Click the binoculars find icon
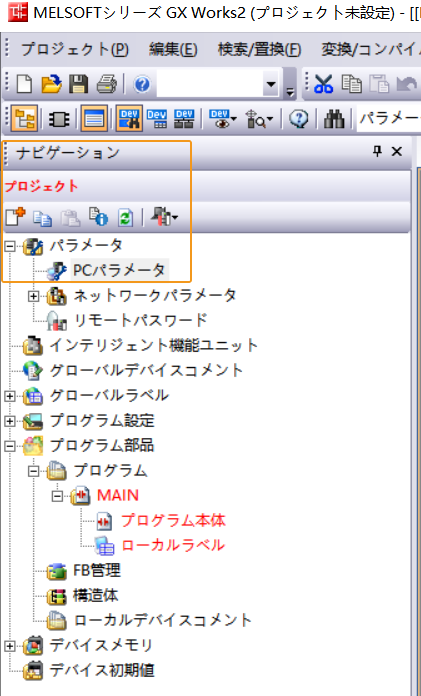The image size is (421, 696). point(334,119)
